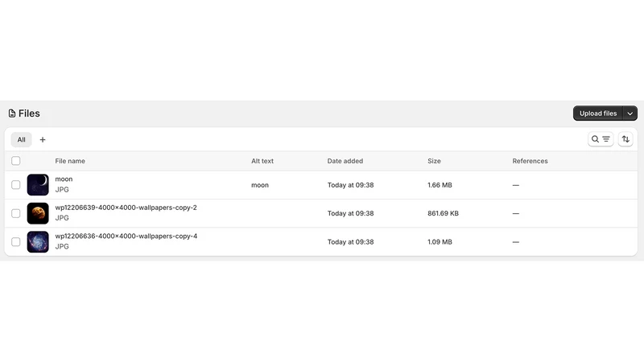Click the Size column header
This screenshot has height=362, width=644.
(x=434, y=161)
